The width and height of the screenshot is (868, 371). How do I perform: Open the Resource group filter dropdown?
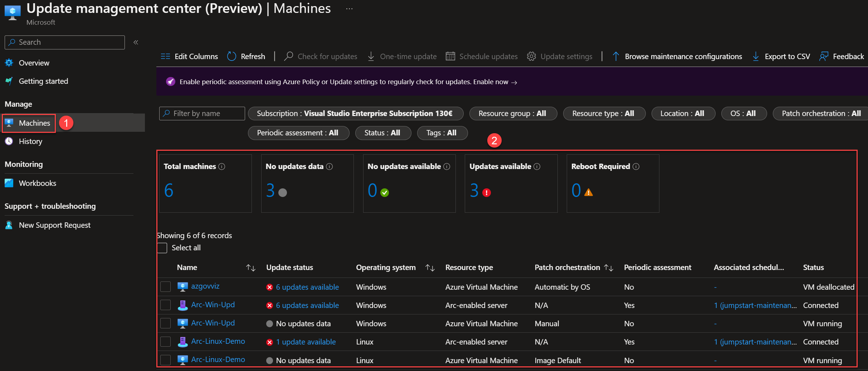pos(513,114)
